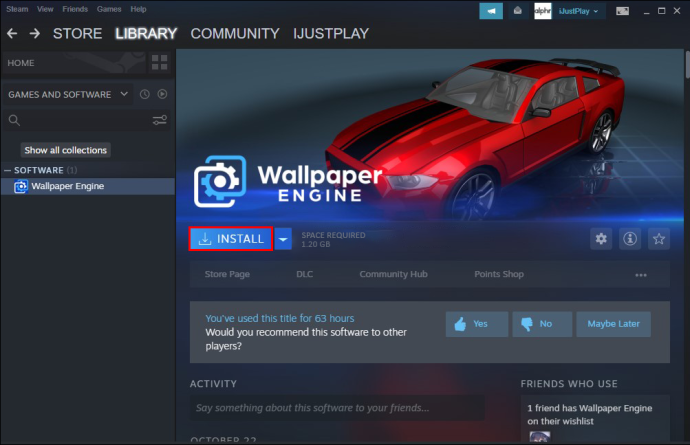Open the announcements megaphone icon
Screen dimensions: 690x445
click(x=491, y=11)
